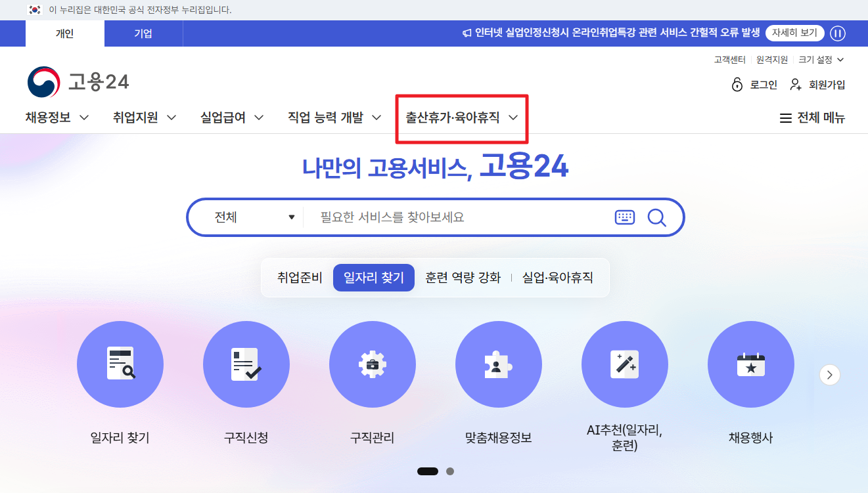Open the 전체 search category dropdown
Screen dimensions: 868x493
(255, 217)
